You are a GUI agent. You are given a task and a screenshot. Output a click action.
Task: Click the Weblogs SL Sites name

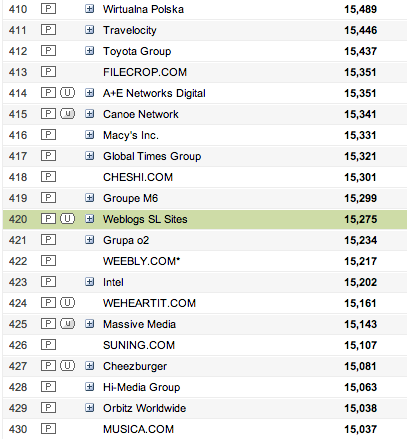[x=145, y=219]
